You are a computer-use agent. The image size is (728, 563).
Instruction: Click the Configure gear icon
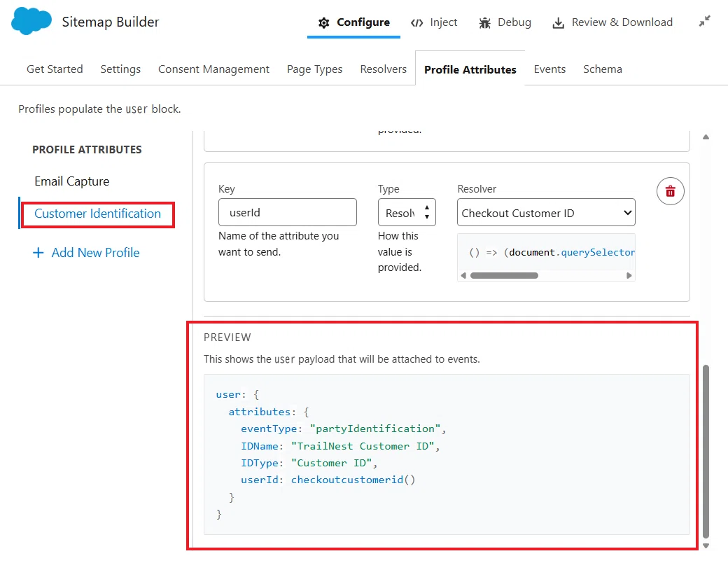pyautogui.click(x=323, y=23)
